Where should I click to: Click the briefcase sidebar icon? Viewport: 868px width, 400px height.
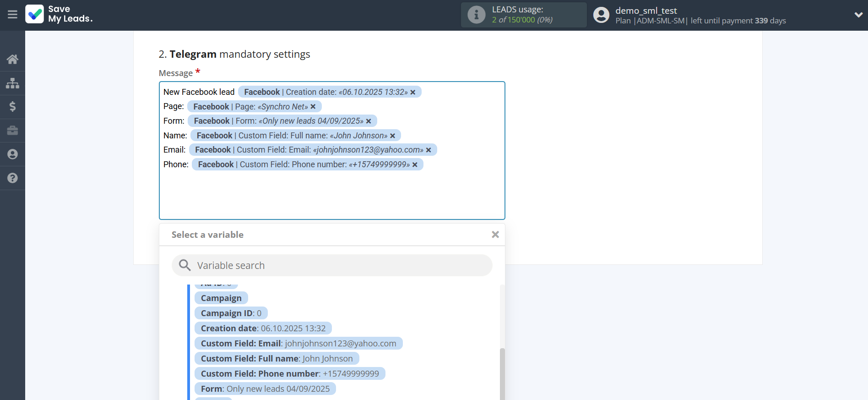(12, 131)
